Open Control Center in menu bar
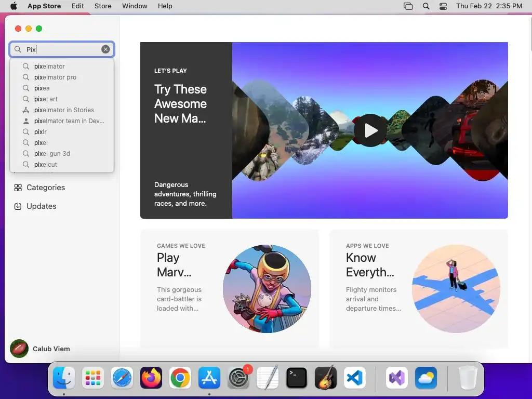Screen dimensions: 532x399 pos(443,6)
